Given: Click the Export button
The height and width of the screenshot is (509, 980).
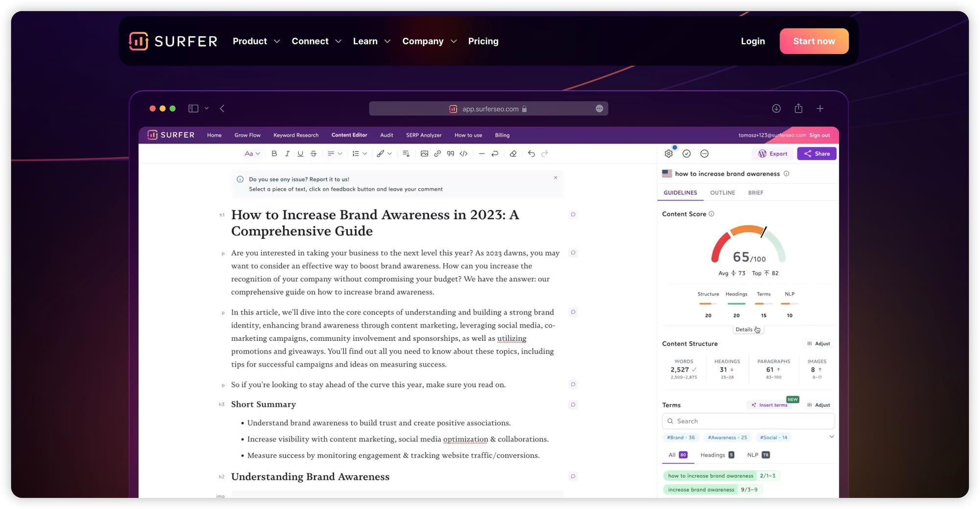Looking at the screenshot, I should [x=773, y=154].
